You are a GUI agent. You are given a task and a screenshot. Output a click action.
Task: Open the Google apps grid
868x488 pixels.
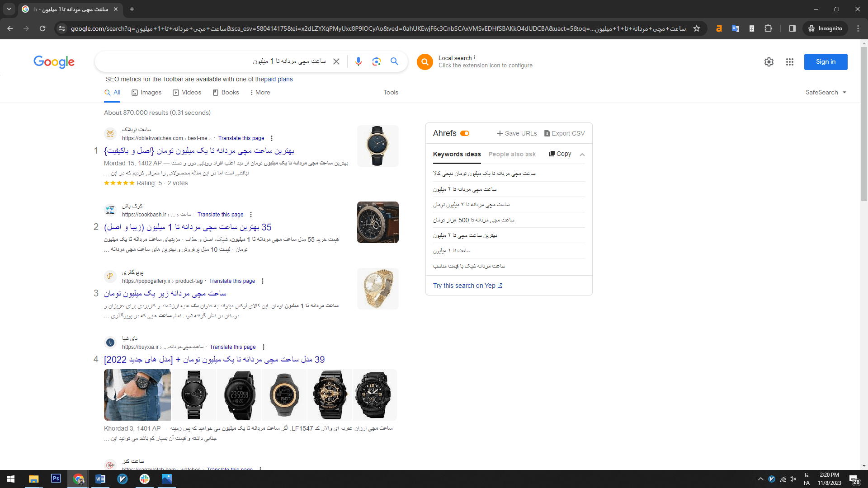[x=790, y=62]
